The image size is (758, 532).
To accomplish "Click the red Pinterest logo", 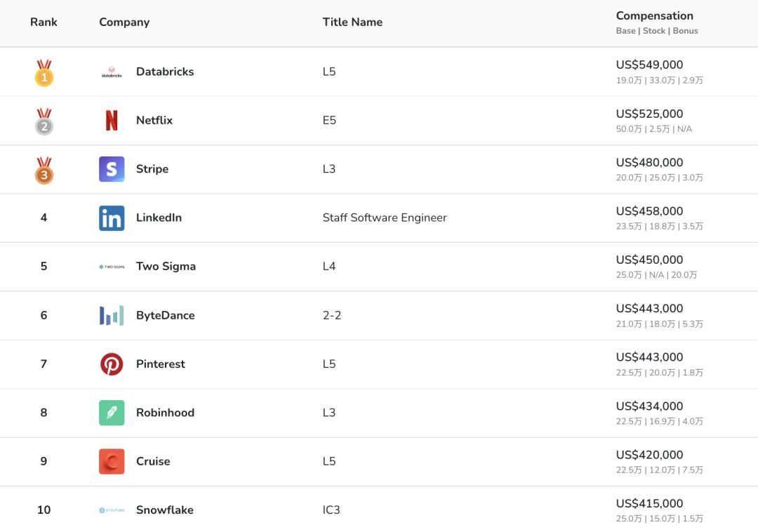I will [x=112, y=364].
